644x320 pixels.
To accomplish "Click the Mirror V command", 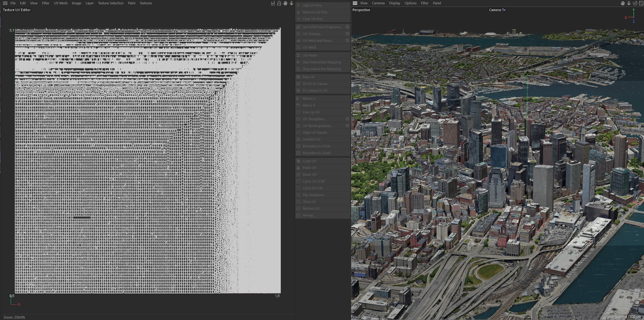I will coord(323,105).
